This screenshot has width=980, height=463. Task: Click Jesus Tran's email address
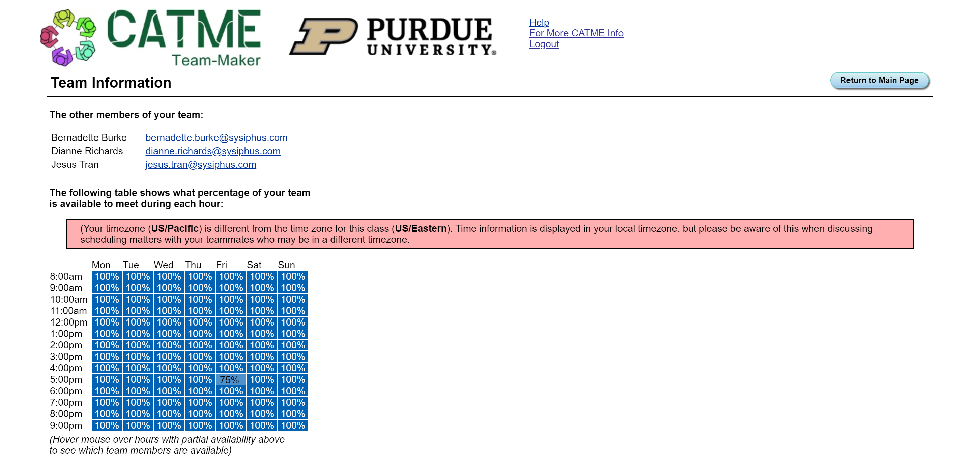pyautogui.click(x=201, y=164)
